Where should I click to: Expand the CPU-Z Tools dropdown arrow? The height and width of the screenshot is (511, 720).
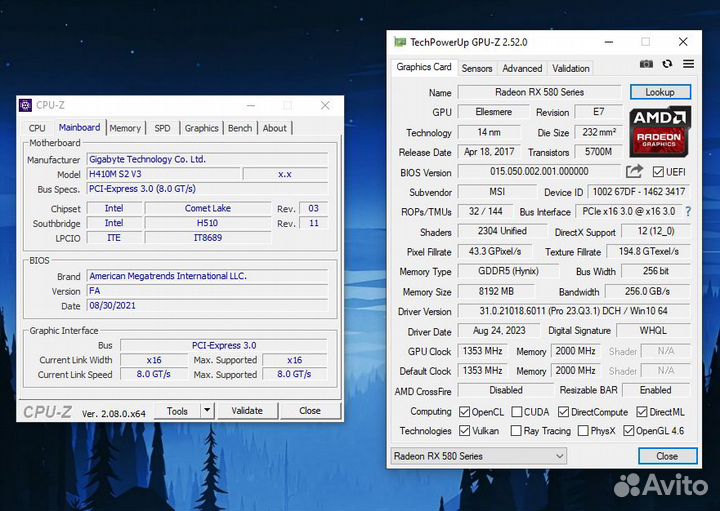[x=208, y=410]
